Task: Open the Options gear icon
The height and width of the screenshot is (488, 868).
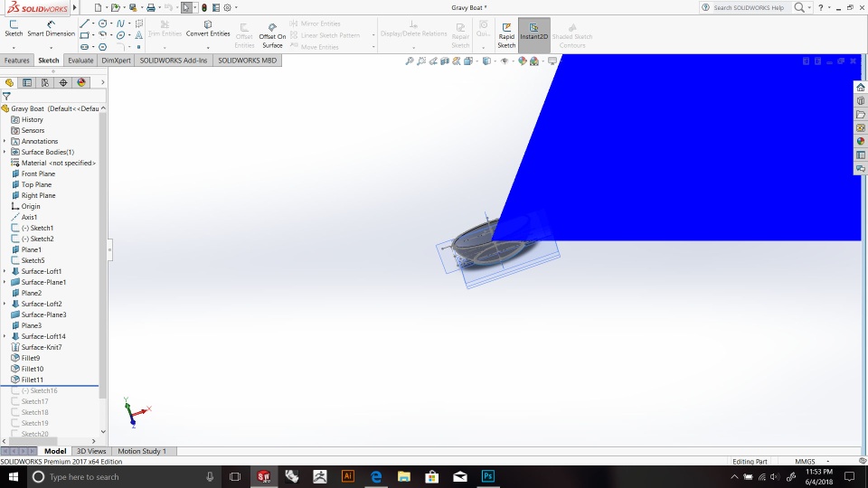Action: [x=227, y=8]
